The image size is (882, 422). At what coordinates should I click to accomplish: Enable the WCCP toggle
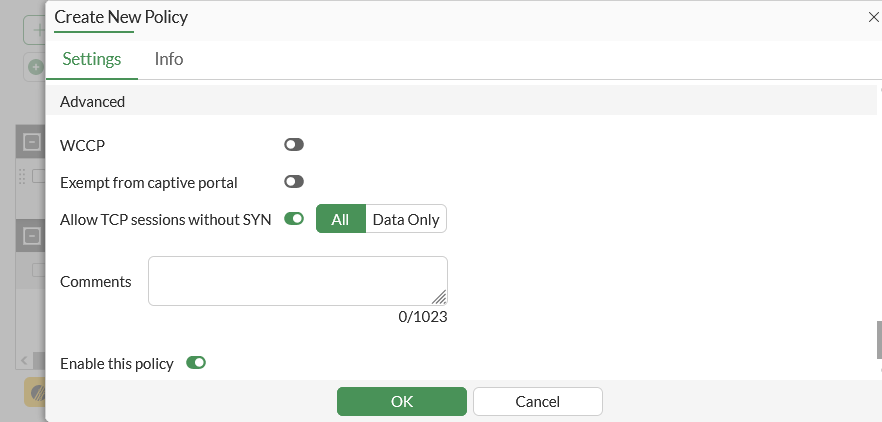(x=293, y=145)
